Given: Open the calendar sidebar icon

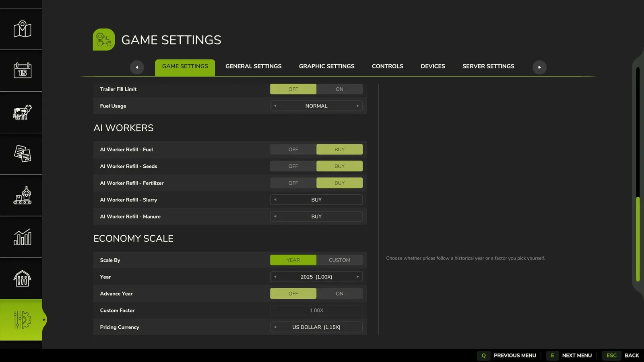Looking at the screenshot, I should [22, 70].
